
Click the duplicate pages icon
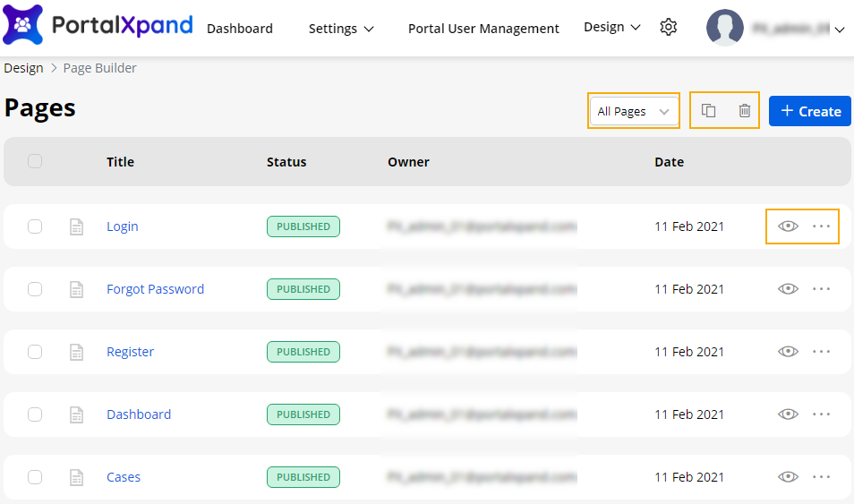(x=708, y=111)
